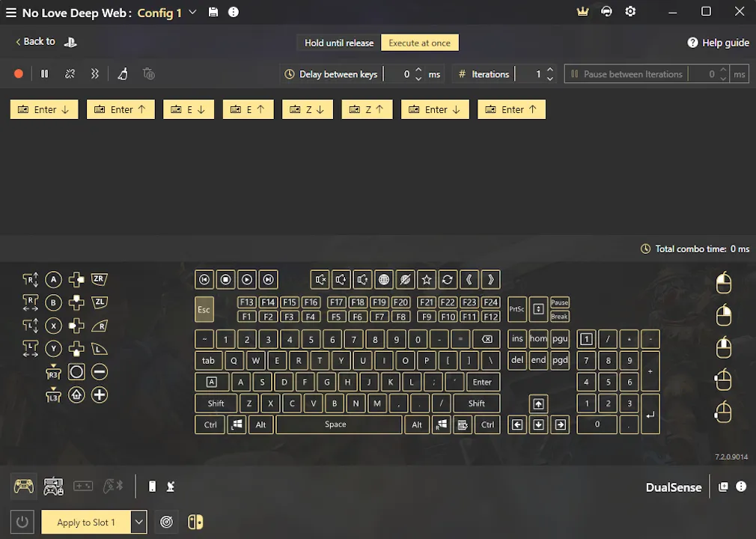Open the crown premium features icon

coord(582,11)
